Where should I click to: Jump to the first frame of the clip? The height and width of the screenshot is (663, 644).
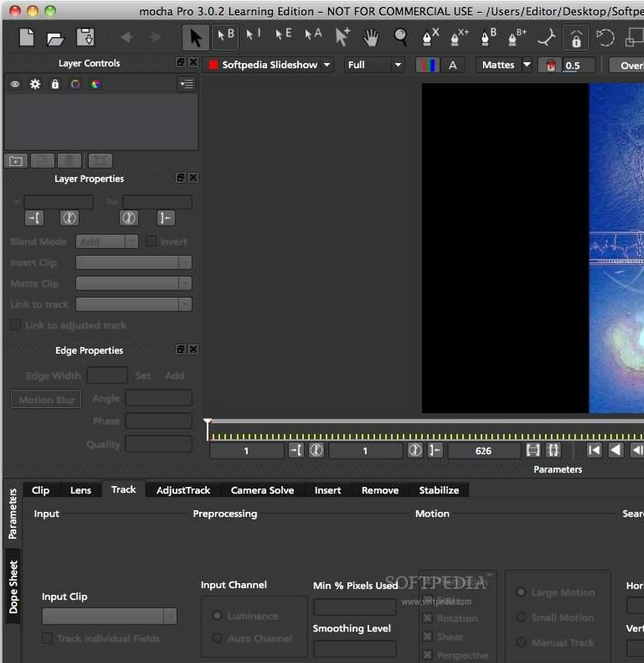(594, 450)
